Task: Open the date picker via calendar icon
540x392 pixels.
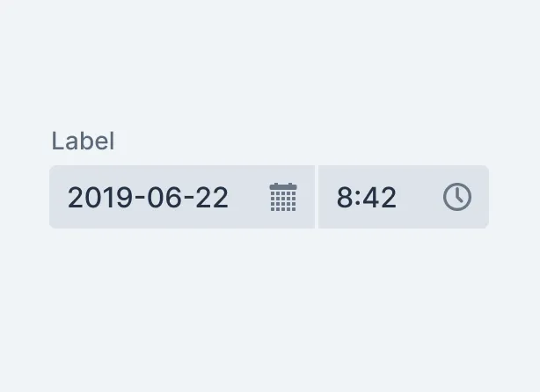Action: click(283, 197)
